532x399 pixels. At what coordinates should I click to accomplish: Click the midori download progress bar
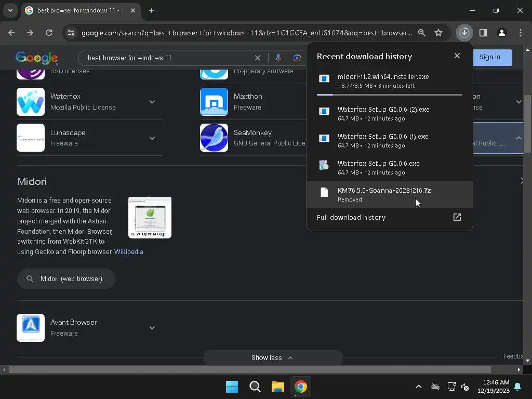coord(390,95)
